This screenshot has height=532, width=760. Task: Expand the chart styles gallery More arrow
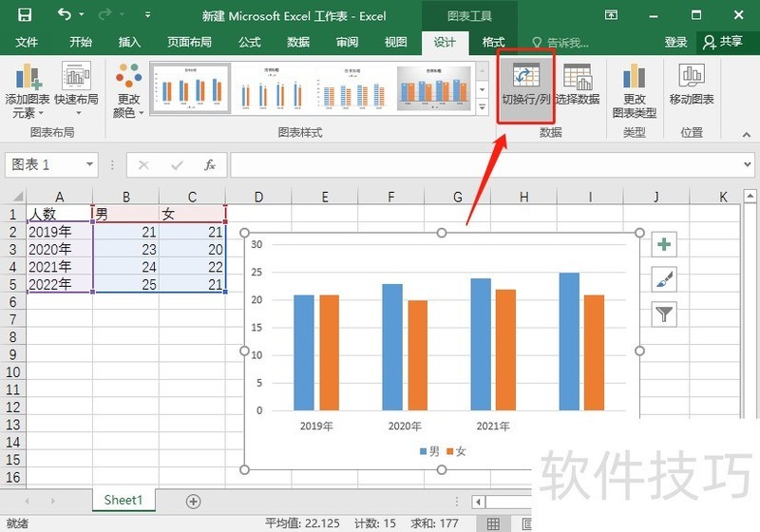click(483, 107)
